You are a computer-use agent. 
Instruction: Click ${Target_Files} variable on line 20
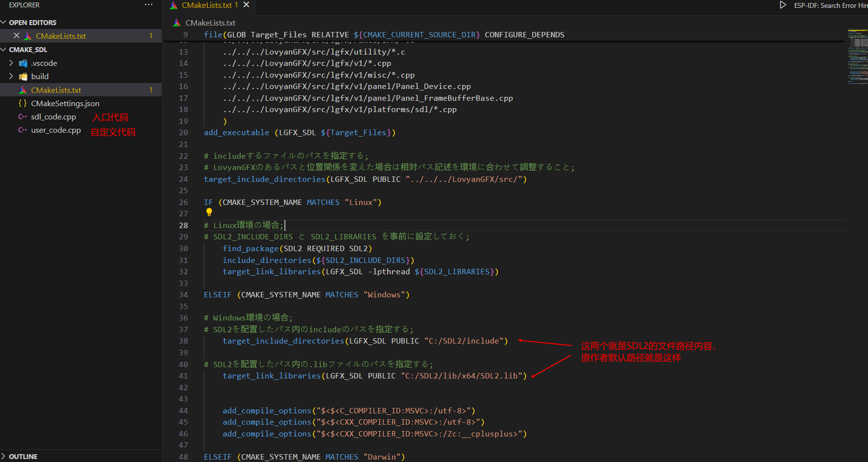pyautogui.click(x=356, y=133)
